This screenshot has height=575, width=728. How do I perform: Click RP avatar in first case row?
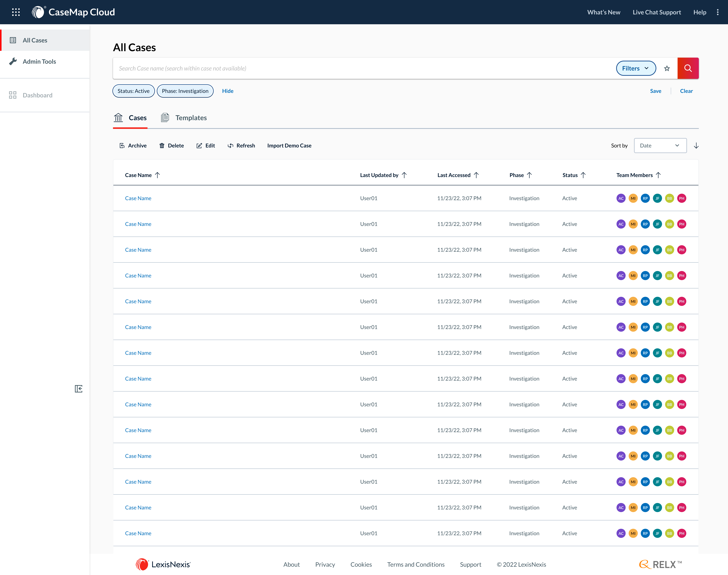click(645, 198)
